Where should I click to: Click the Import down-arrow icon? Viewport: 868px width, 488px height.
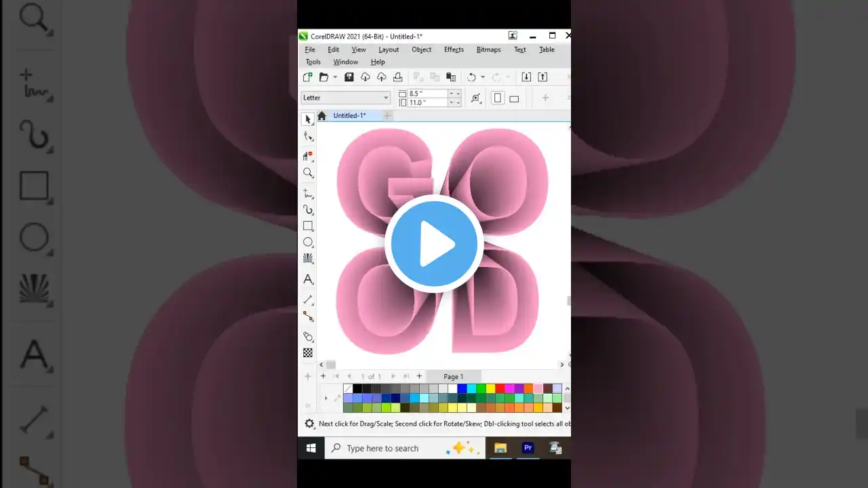(526, 77)
